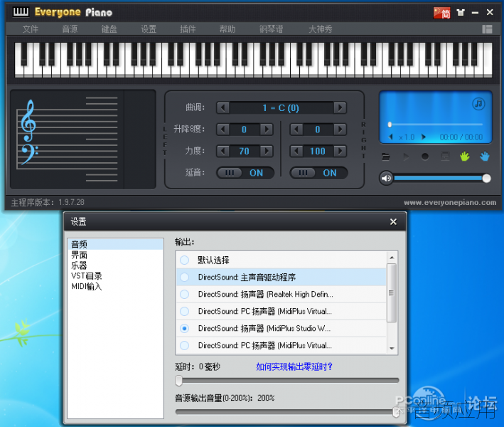Click the 音源输出音量 slider handle
Screen dimensions: 504x427
(x=396, y=412)
